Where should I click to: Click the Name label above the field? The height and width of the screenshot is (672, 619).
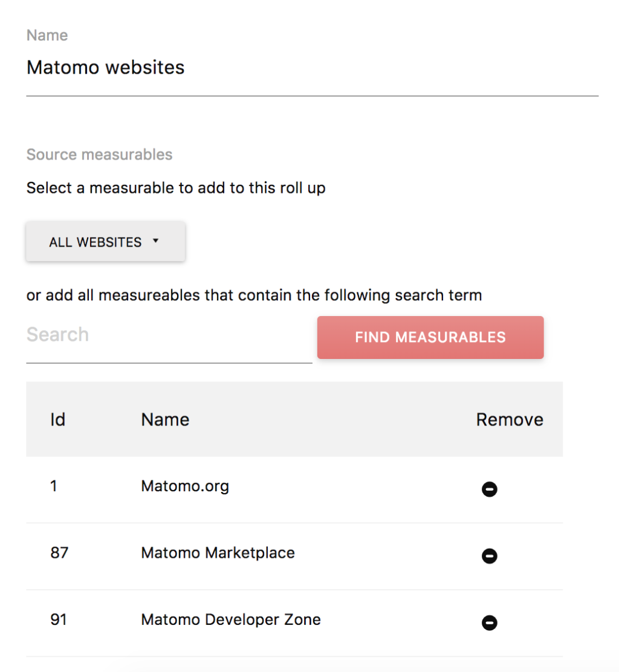click(x=47, y=35)
